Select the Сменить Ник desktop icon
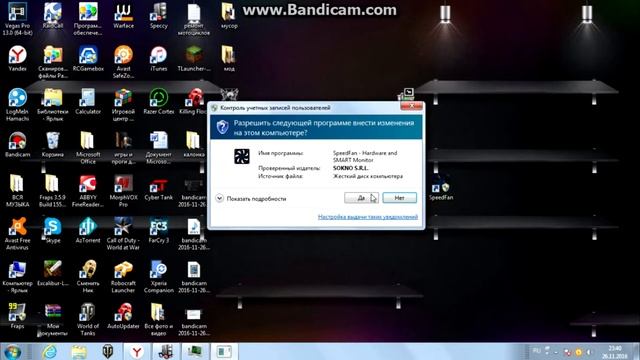This screenshot has height=360, width=640. pyautogui.click(x=88, y=276)
